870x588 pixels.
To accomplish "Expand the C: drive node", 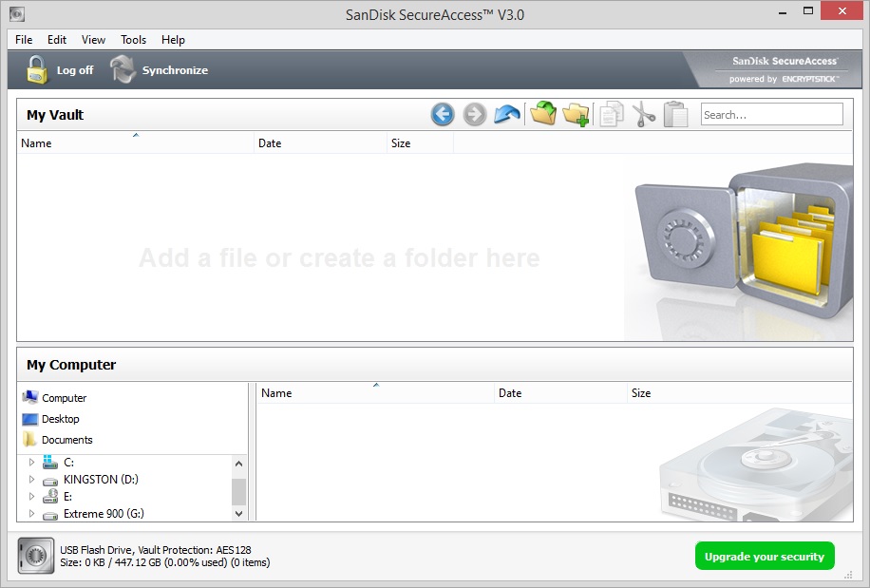I will [31, 462].
